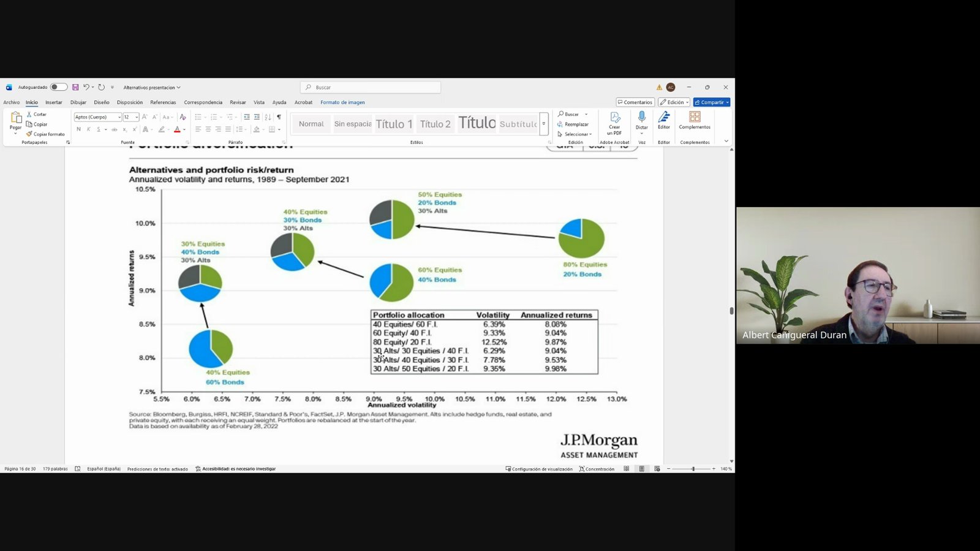Apply strikethrough formatting
This screenshot has height=551, width=980.
[114, 129]
